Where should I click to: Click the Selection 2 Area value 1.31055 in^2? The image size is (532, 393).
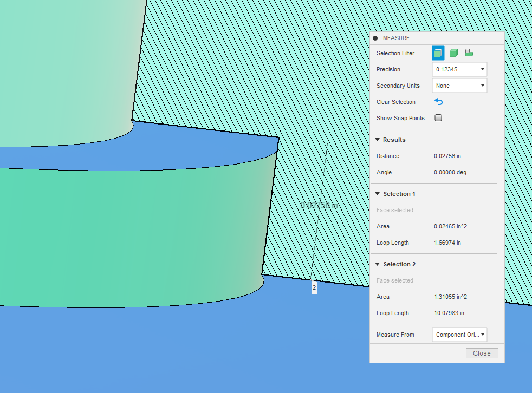(x=450, y=297)
